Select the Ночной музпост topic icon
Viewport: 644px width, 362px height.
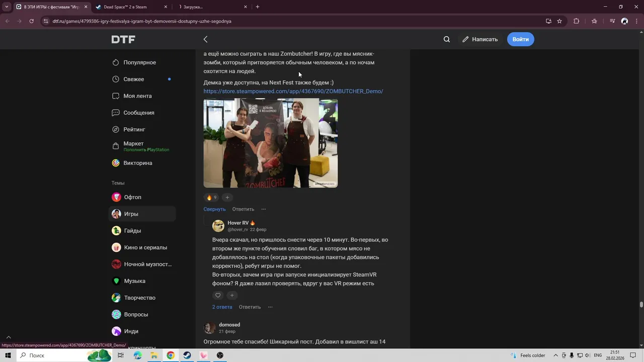click(116, 264)
